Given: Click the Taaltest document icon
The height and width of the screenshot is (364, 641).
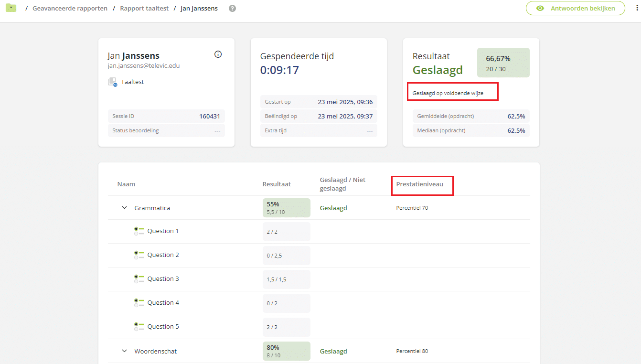Looking at the screenshot, I should 112,82.
